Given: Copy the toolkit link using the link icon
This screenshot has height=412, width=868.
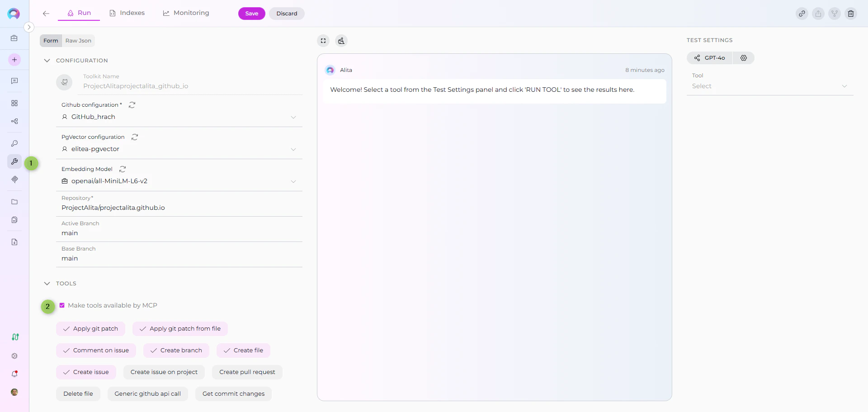Looking at the screenshot, I should pyautogui.click(x=802, y=14).
